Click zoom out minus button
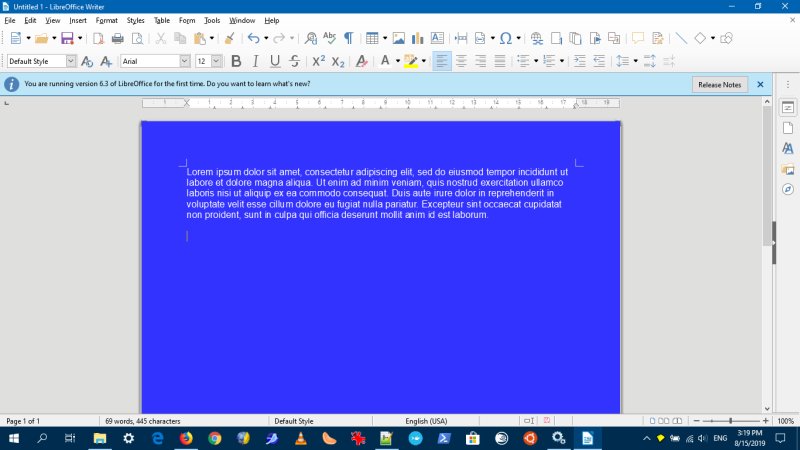The image size is (800, 450). (x=696, y=421)
